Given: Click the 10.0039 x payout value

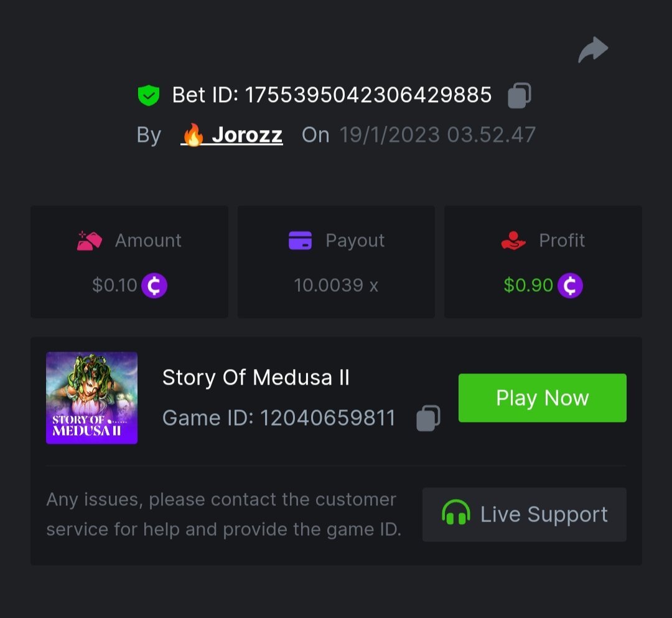Looking at the screenshot, I should point(336,286).
